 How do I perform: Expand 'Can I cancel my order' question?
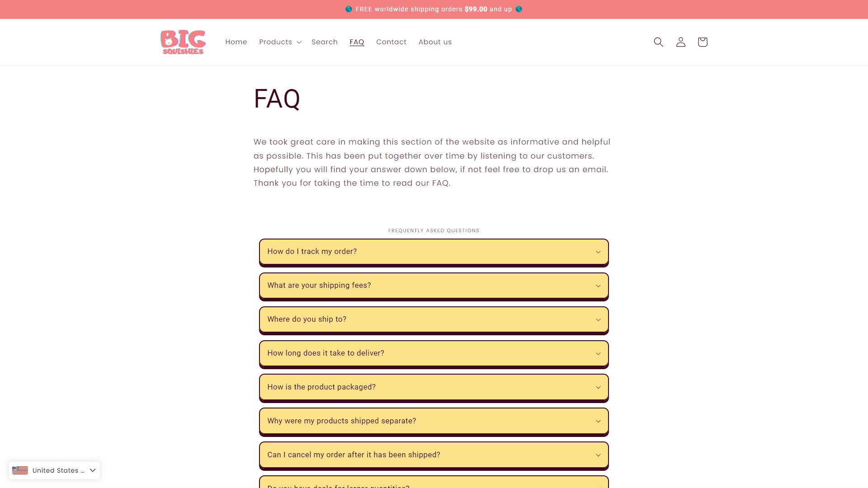[434, 455]
